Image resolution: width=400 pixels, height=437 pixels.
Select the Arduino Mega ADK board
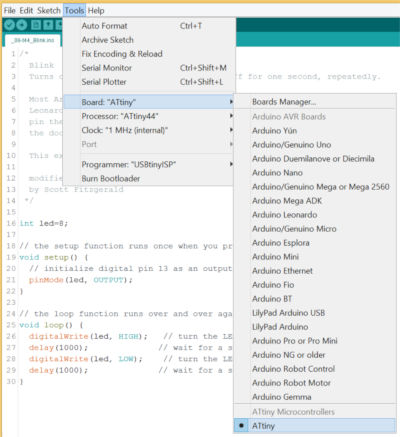tap(315, 201)
